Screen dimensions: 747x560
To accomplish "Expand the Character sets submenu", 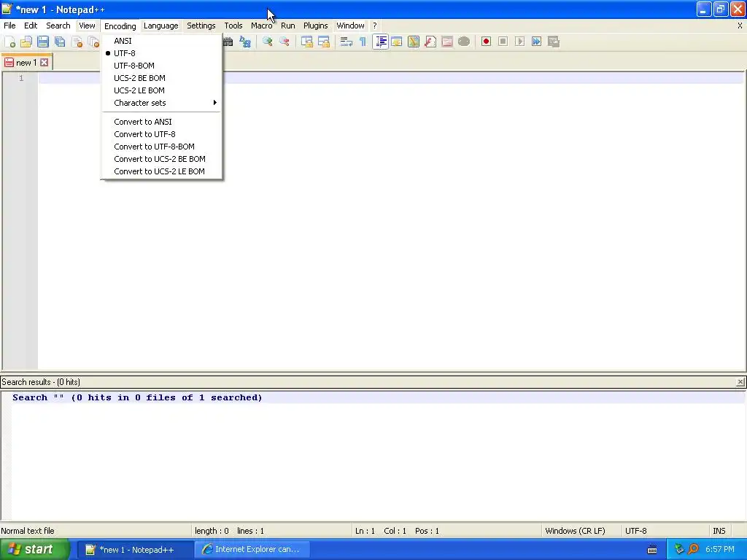I will 161,103.
